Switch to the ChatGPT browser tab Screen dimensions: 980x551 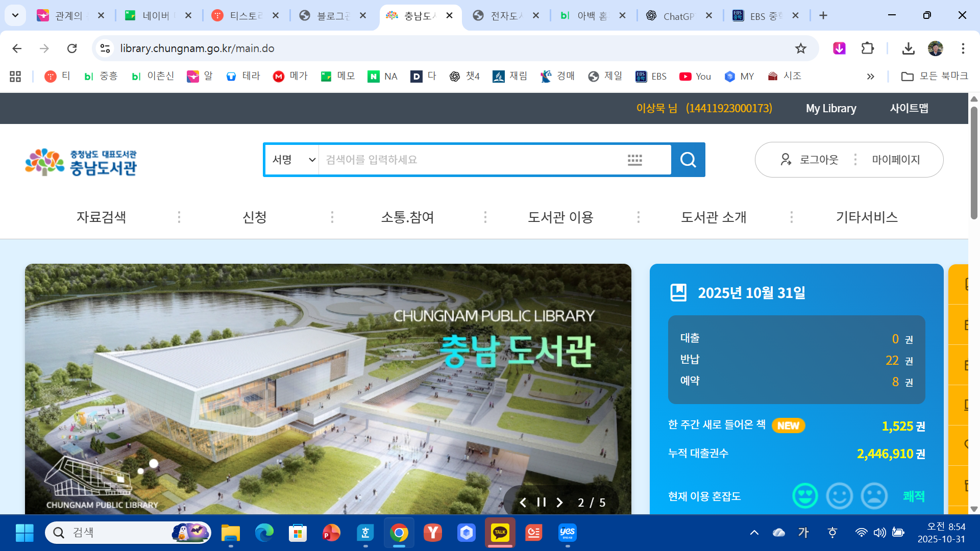pyautogui.click(x=679, y=15)
